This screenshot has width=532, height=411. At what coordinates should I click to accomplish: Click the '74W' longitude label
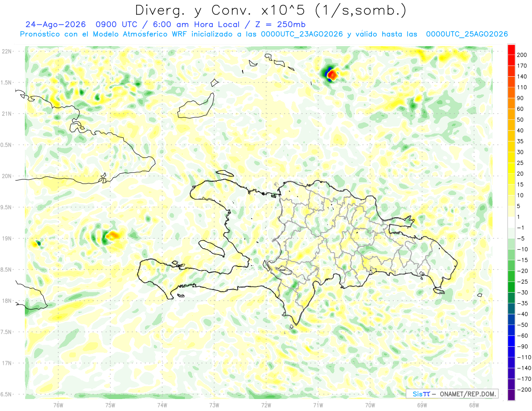pos(162,404)
